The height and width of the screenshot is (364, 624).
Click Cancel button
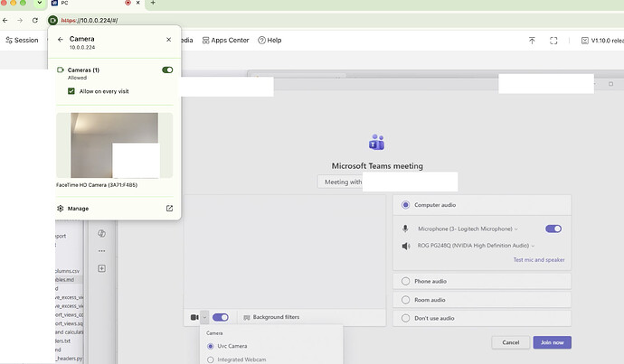point(511,342)
